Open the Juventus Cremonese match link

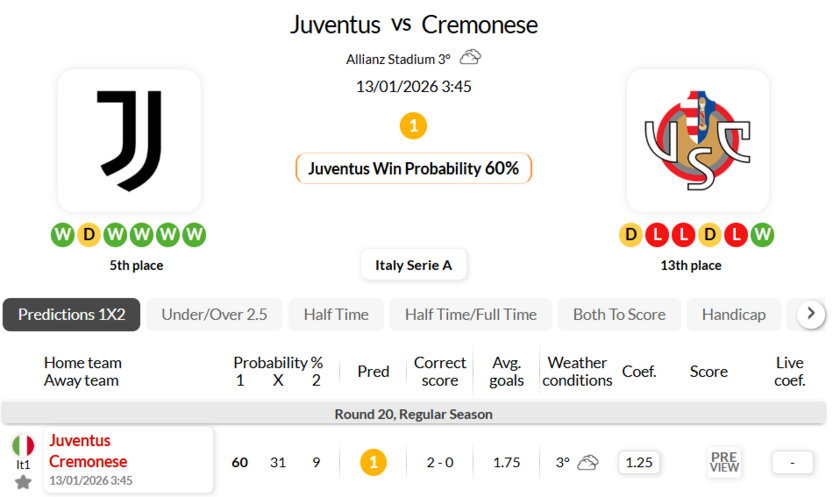tap(88, 451)
